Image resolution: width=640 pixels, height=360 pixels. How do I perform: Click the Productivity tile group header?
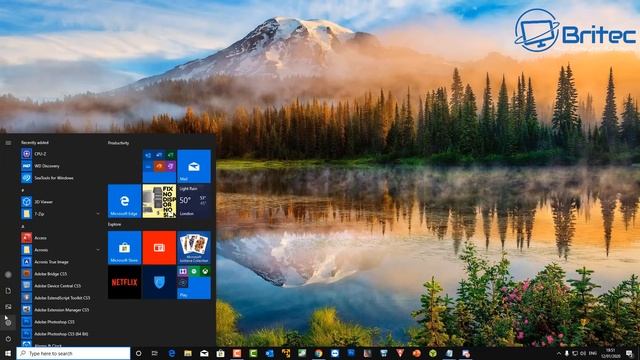pos(119,143)
